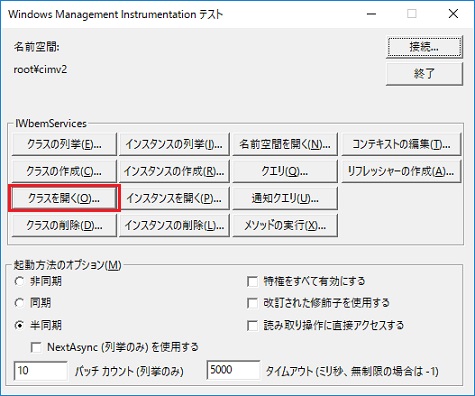Click the 起動方法のオプション(M) group label
This screenshot has height=396, width=475.
[67, 265]
